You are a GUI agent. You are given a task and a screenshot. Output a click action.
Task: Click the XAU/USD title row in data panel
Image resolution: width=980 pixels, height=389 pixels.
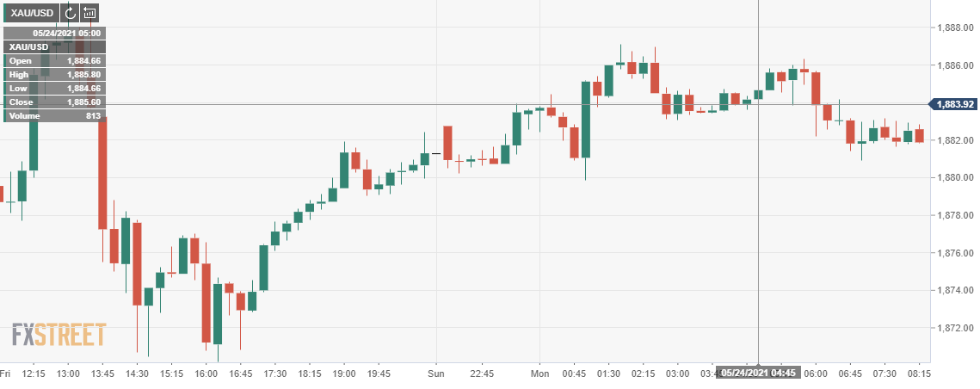54,47
